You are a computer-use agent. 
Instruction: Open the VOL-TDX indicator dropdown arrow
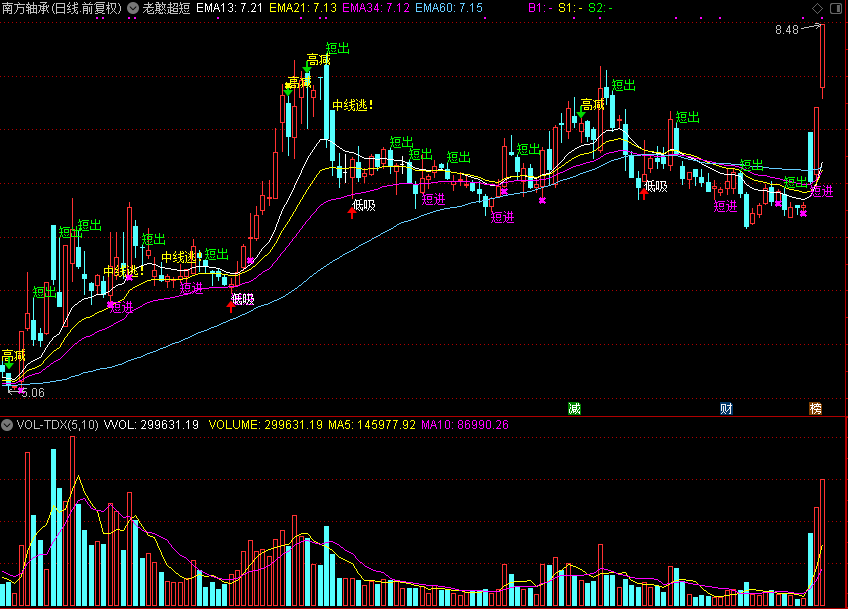click(x=6, y=425)
